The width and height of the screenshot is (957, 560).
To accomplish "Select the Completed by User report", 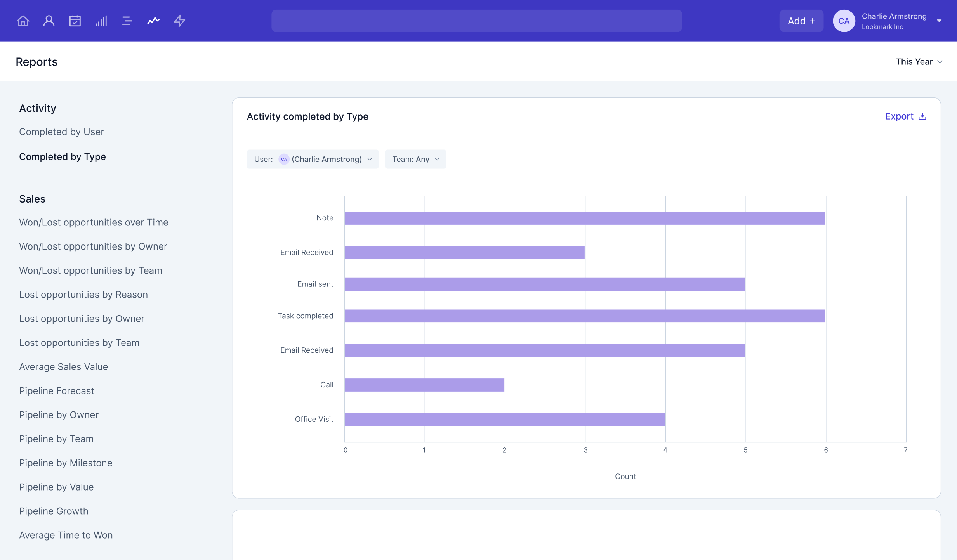I will [61, 131].
